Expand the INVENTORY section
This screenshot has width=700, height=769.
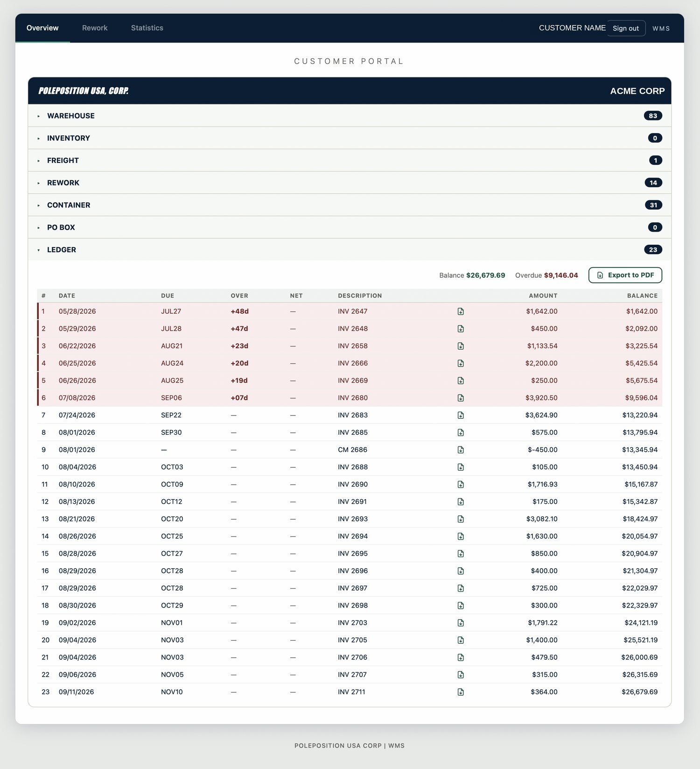[350, 138]
